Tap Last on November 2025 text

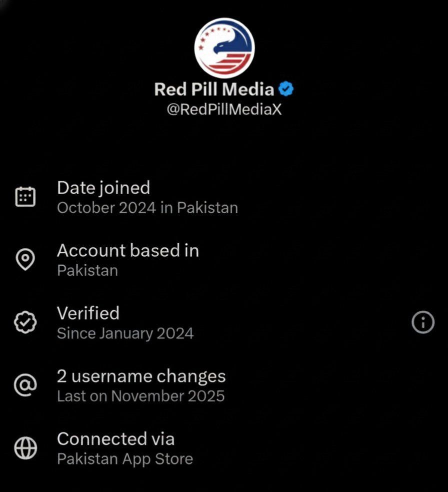[x=141, y=396]
